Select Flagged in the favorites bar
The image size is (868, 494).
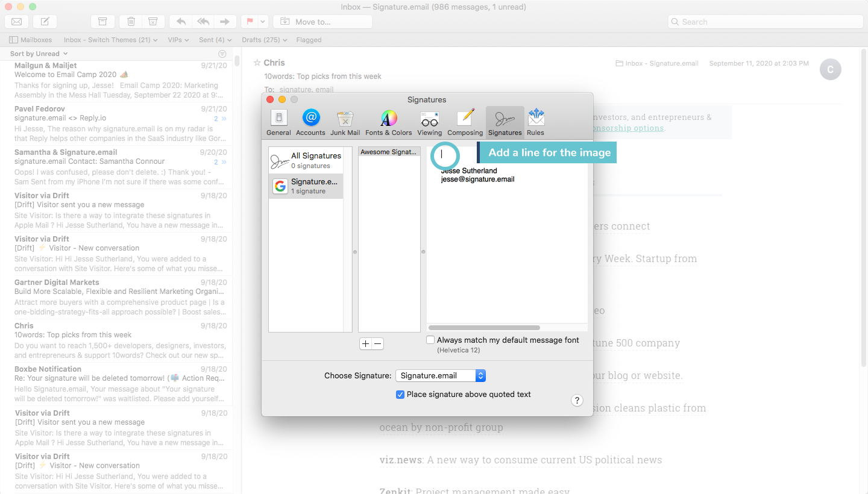tap(309, 40)
